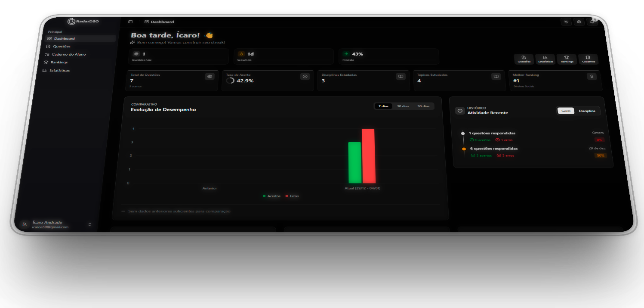
Task: Switch the chart to 30 dias
Action: 403,106
